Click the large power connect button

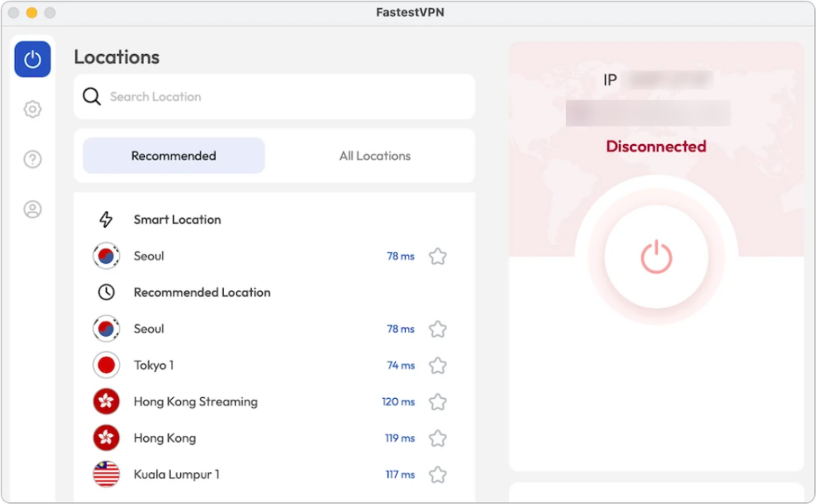tap(656, 257)
